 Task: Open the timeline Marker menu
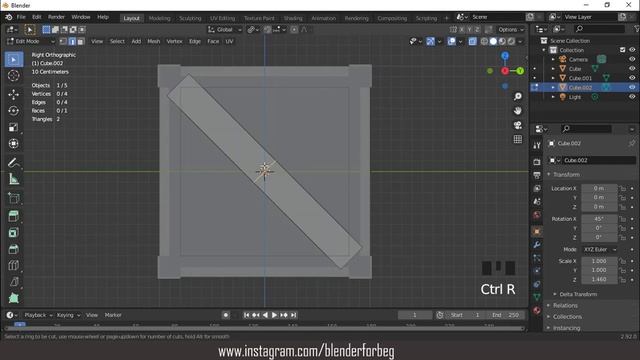pyautogui.click(x=113, y=315)
